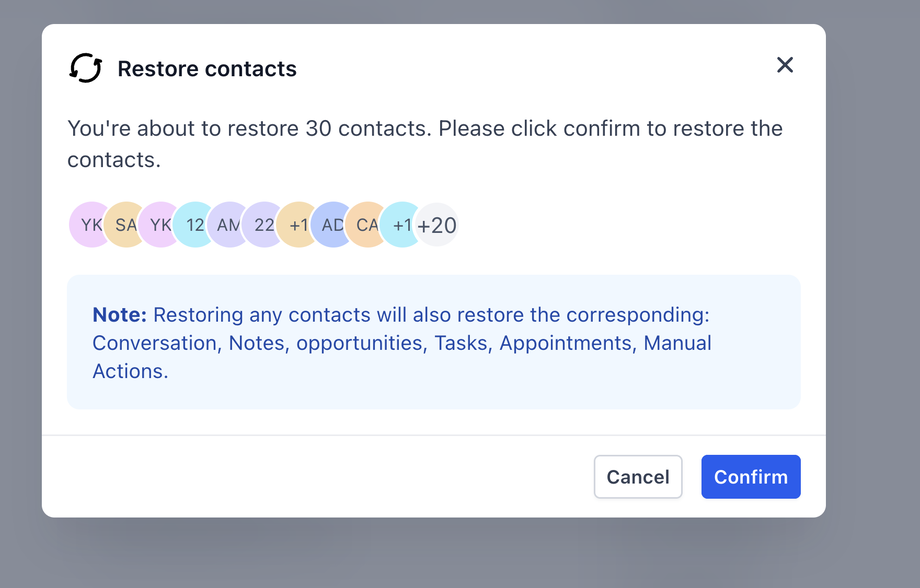Select the lavender 22 contact avatar
The height and width of the screenshot is (588, 920).
pyautogui.click(x=263, y=225)
